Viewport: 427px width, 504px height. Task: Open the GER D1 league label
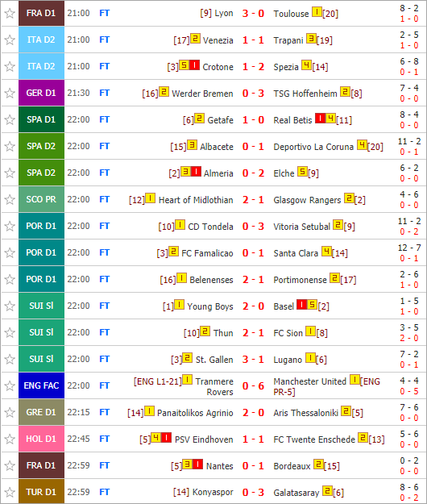[x=41, y=94]
